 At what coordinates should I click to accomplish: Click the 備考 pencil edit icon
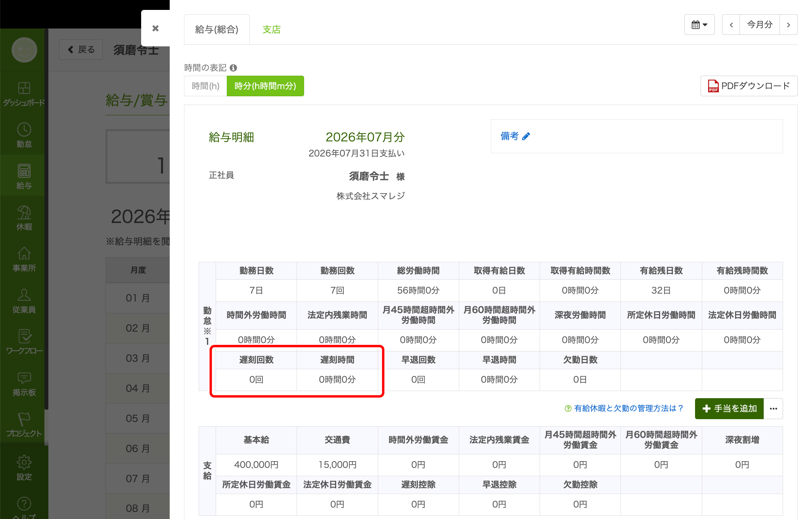526,136
